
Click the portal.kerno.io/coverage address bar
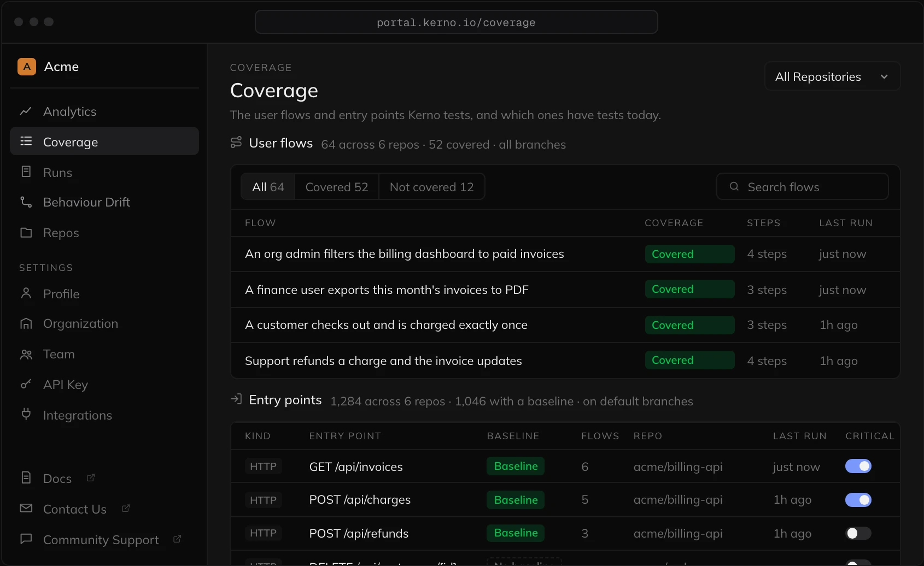(x=456, y=22)
